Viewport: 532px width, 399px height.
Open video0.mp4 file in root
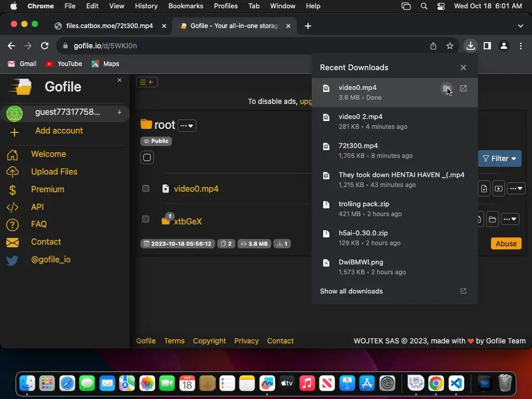[x=196, y=189]
